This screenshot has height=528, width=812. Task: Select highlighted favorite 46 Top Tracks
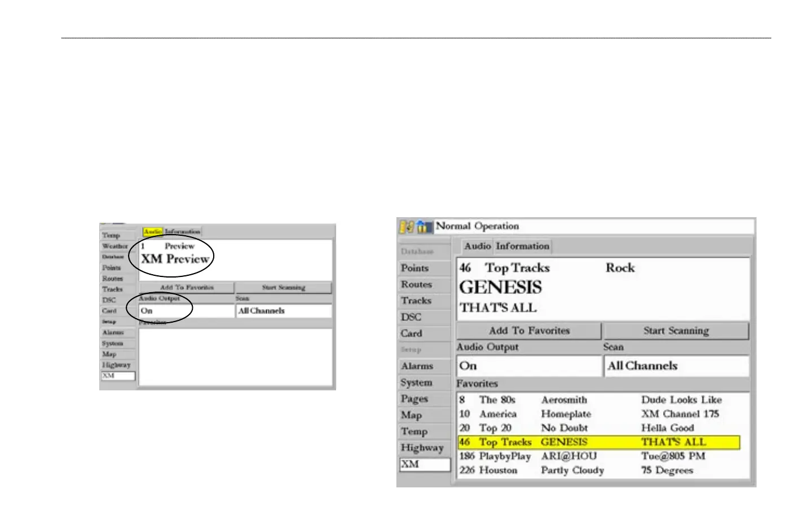coord(599,442)
